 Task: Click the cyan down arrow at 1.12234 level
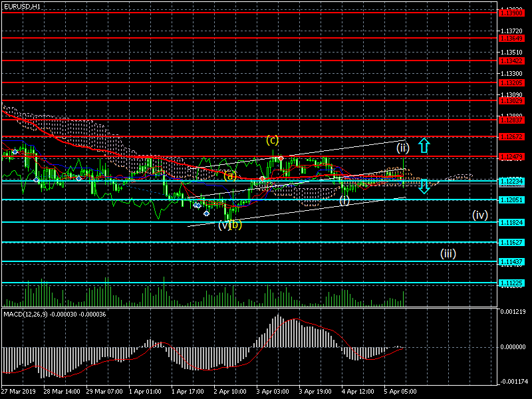click(x=424, y=186)
